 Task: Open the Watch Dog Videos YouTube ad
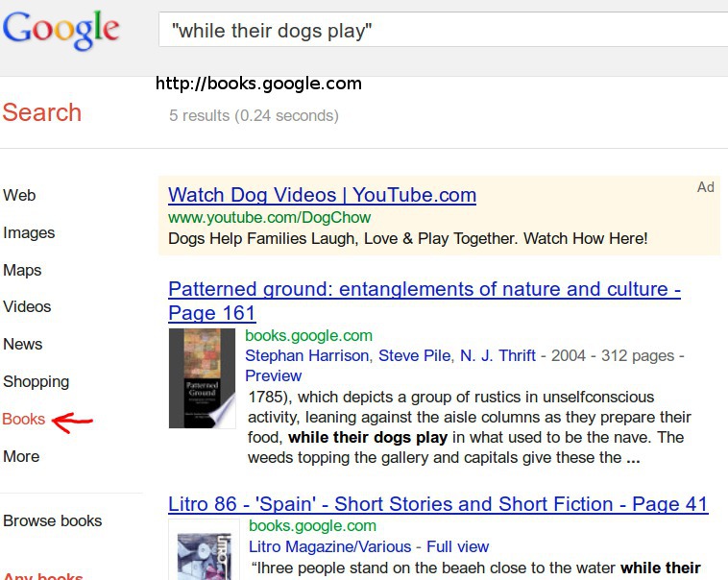tap(322, 195)
